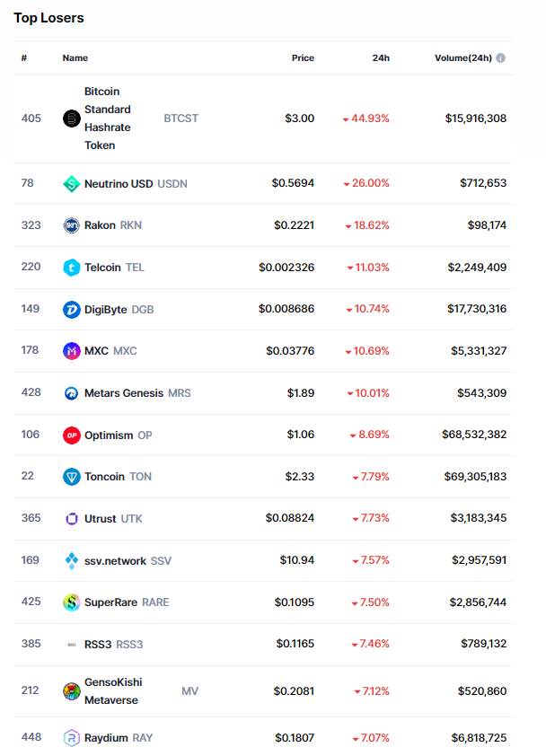Image resolution: width=546 pixels, height=756 pixels.
Task: Click the Optimism OP red icon
Action: coord(72,435)
